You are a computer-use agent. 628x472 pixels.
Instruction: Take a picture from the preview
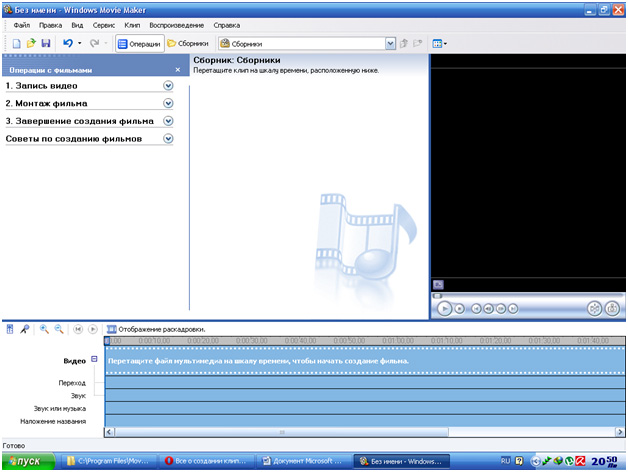tap(612, 309)
